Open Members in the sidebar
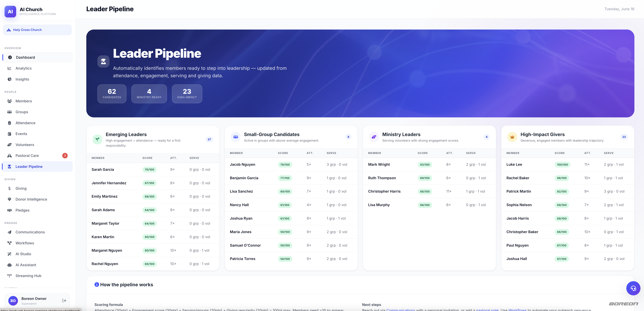This screenshot has width=644, height=311. point(37,101)
